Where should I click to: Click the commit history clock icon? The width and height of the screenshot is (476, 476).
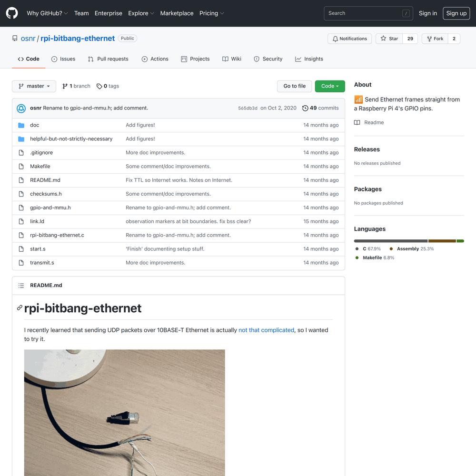[305, 108]
